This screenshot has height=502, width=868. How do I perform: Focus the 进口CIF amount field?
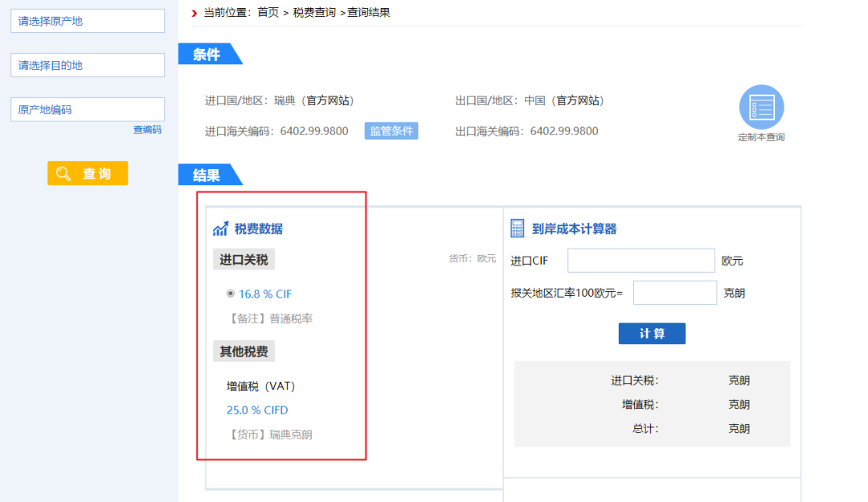click(641, 261)
